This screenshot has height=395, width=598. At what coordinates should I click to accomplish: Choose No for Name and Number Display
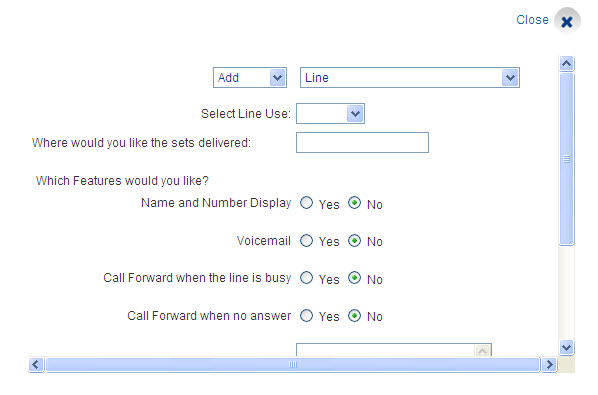[x=354, y=203]
